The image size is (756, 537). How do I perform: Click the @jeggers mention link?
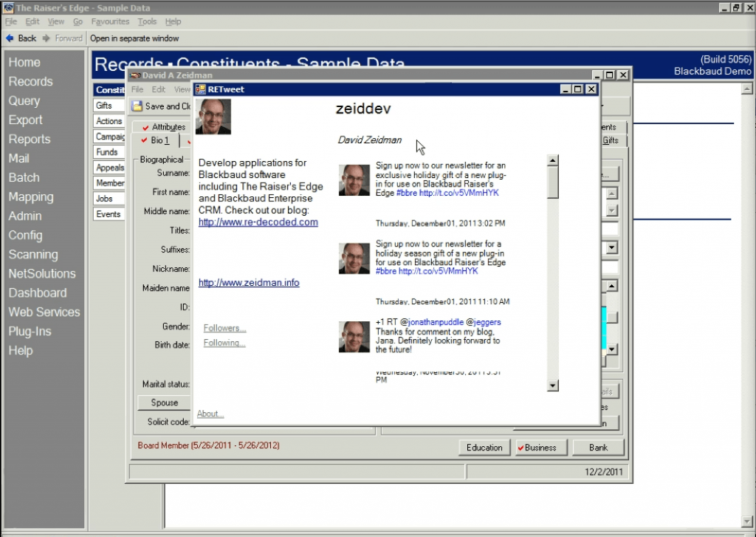(484, 322)
